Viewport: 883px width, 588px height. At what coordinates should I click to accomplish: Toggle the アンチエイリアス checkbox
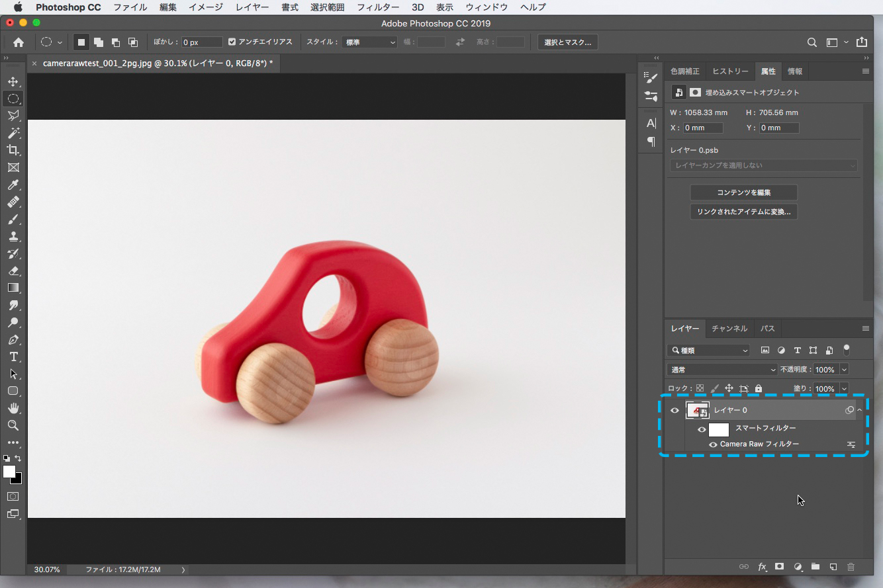(x=232, y=42)
